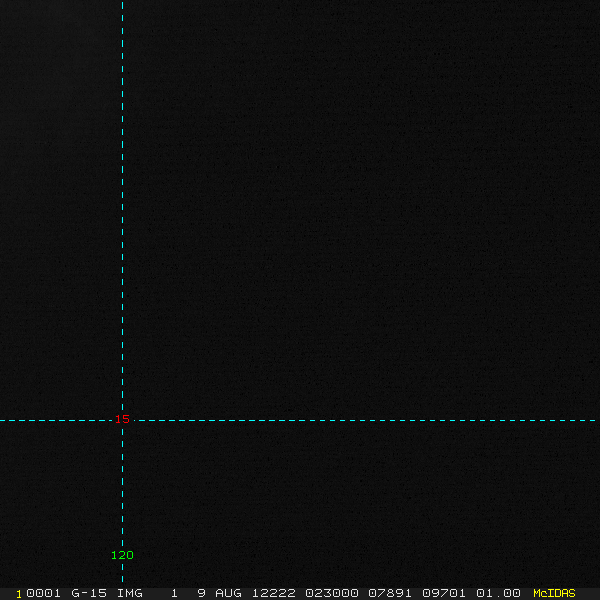Click the 0001 image number in status bar
The image size is (600, 600).
point(43,593)
